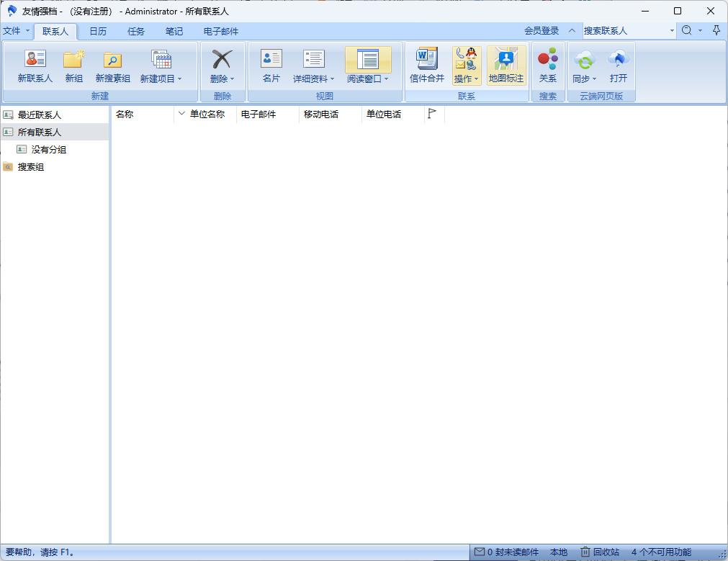Sort by 名称 column header
This screenshot has width=728, height=561.
143,115
